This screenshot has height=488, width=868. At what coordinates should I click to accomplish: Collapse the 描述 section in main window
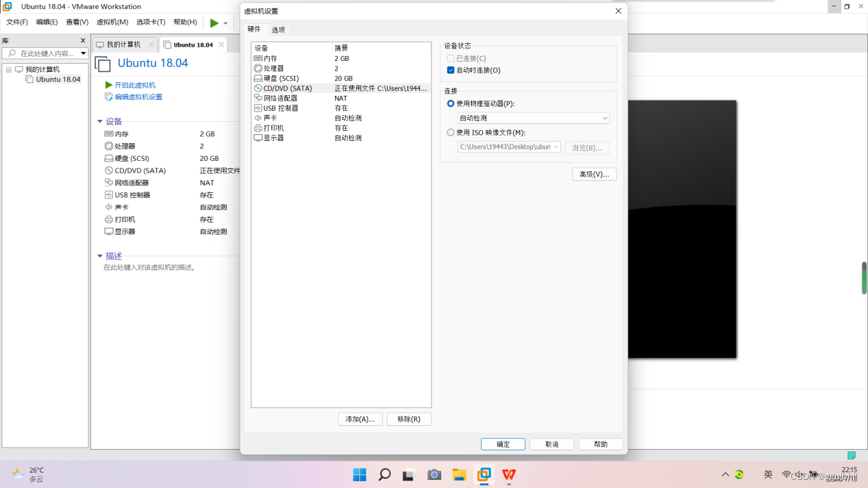tap(100, 256)
